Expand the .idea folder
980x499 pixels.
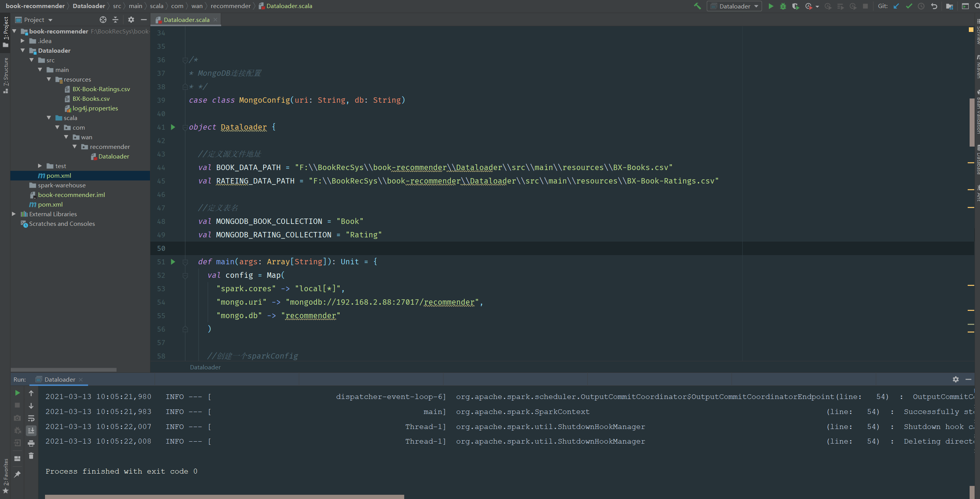click(x=23, y=41)
